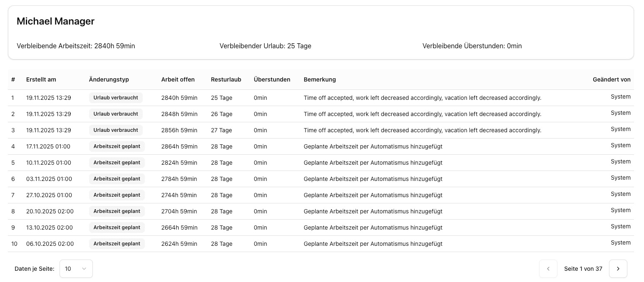The image size is (644, 282).
Task: Select the Urlaub verbraucht badge in row 3
Action: click(x=116, y=130)
